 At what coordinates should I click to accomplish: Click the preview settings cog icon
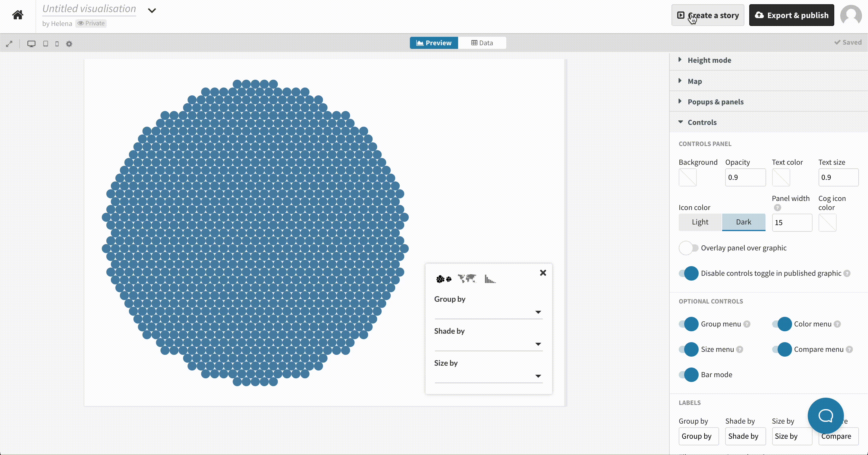[x=69, y=44]
